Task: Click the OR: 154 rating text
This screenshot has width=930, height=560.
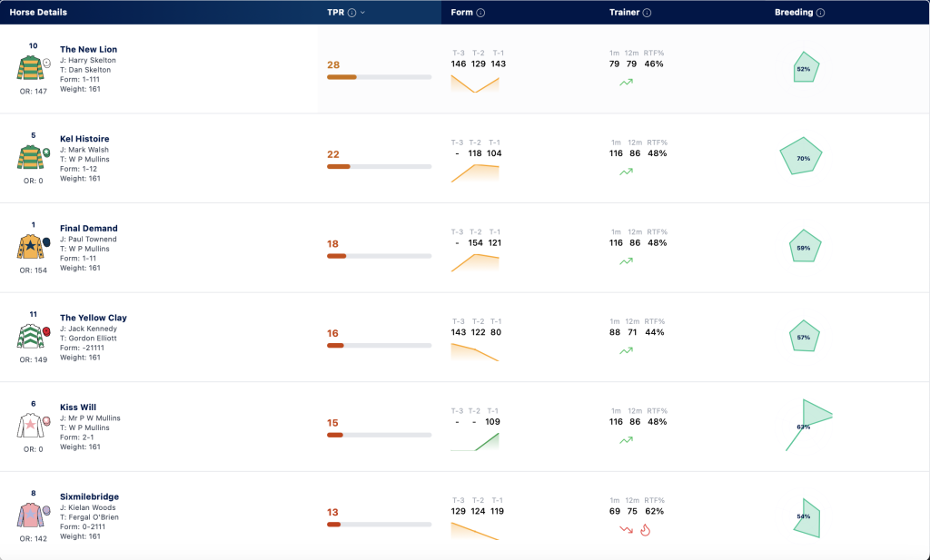Action: [x=34, y=270]
